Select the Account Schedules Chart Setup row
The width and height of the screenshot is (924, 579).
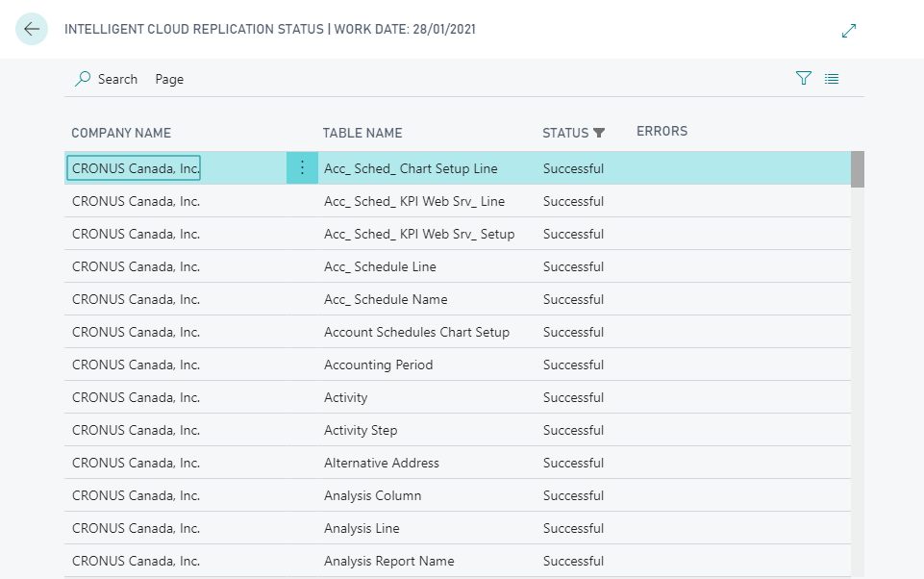click(x=416, y=332)
